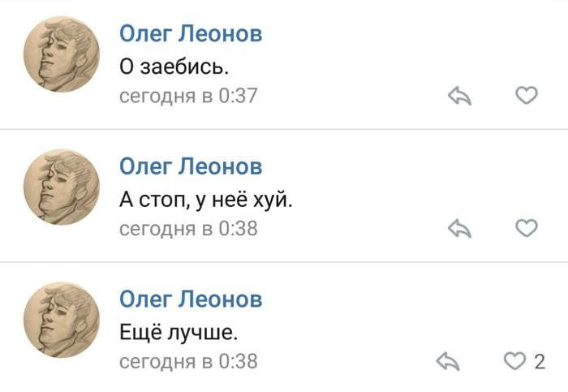Click the Олег Леонов name on the middle comment
Viewport: 568px width, 392px height.
click(191, 166)
